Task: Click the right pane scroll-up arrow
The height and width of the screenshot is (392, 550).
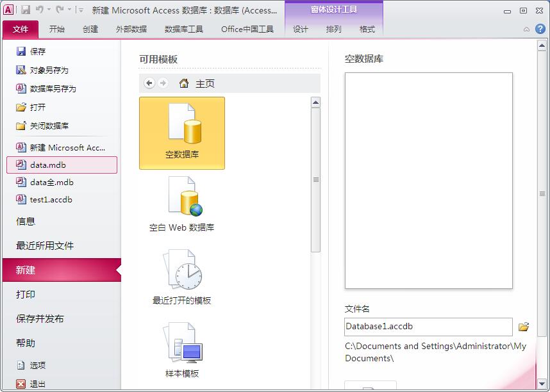Action: 542,45
